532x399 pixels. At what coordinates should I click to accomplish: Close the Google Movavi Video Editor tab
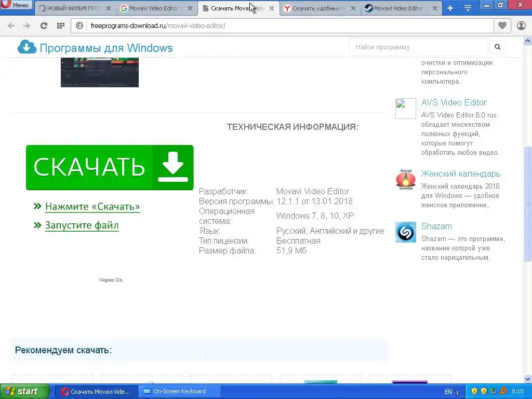click(190, 8)
